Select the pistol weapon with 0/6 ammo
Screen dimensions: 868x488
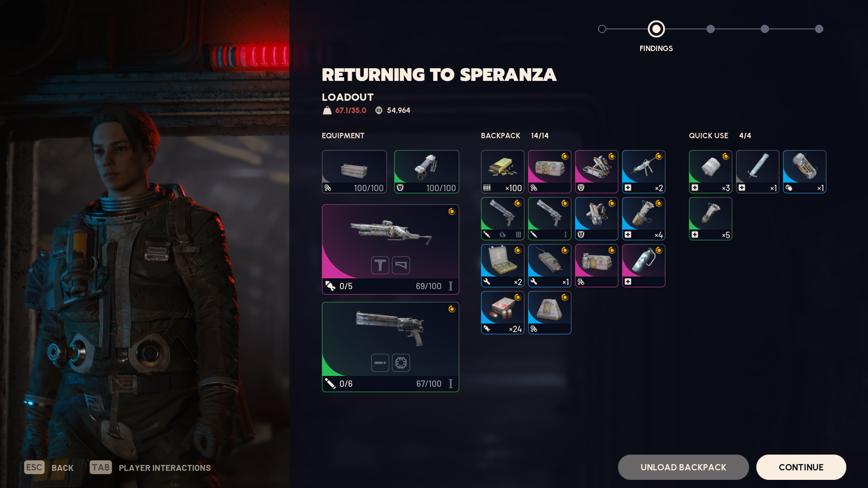point(390,347)
